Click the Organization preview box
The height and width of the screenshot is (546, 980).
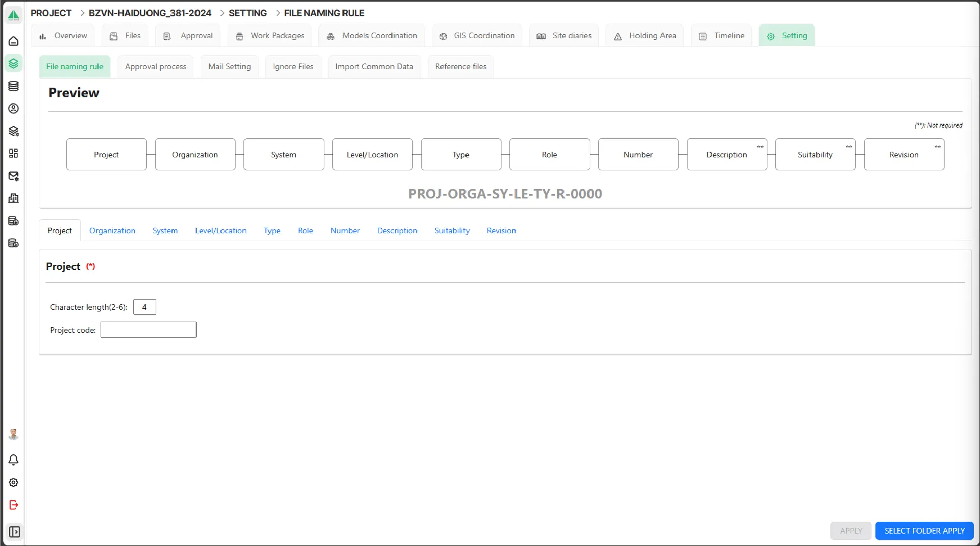tap(195, 154)
